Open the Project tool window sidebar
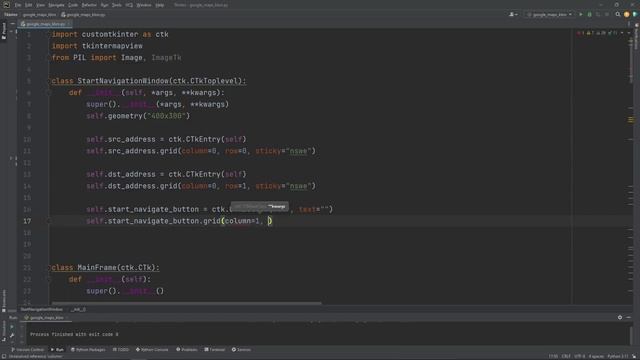Image resolution: width=640 pixels, height=360 pixels. pyautogui.click(x=4, y=31)
